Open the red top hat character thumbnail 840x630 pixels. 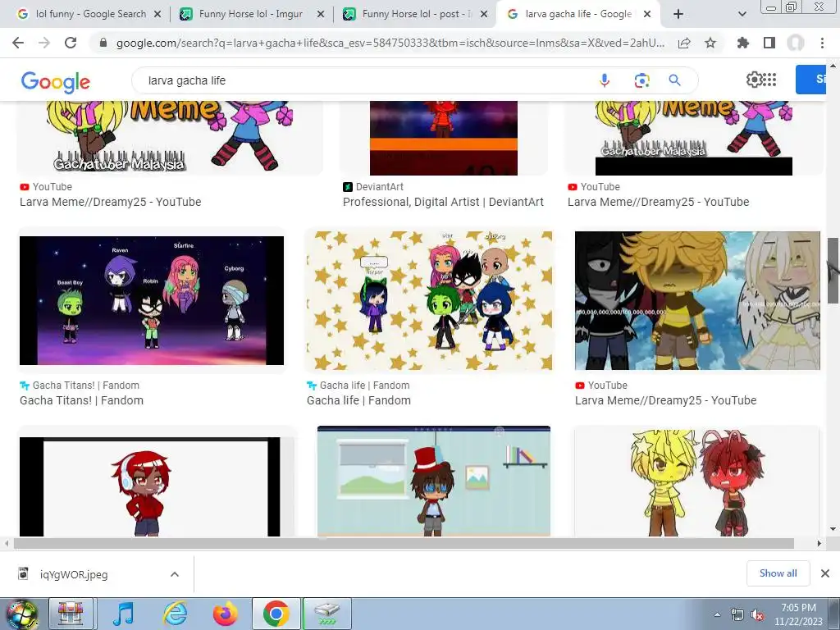tap(434, 481)
